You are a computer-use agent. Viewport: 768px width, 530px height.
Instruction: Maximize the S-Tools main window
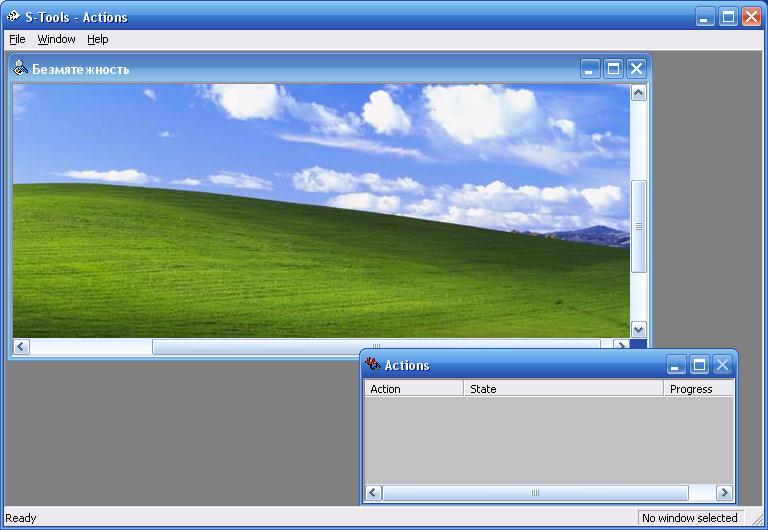click(728, 17)
